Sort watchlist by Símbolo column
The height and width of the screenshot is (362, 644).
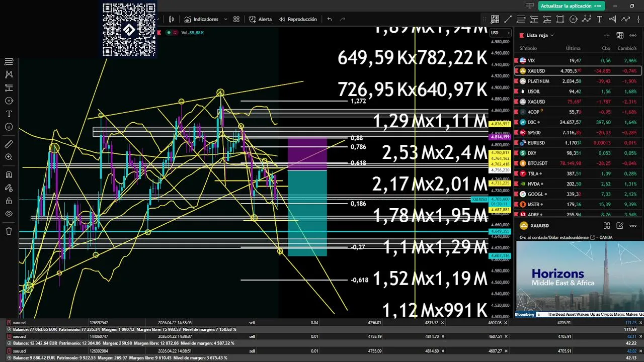tap(528, 48)
